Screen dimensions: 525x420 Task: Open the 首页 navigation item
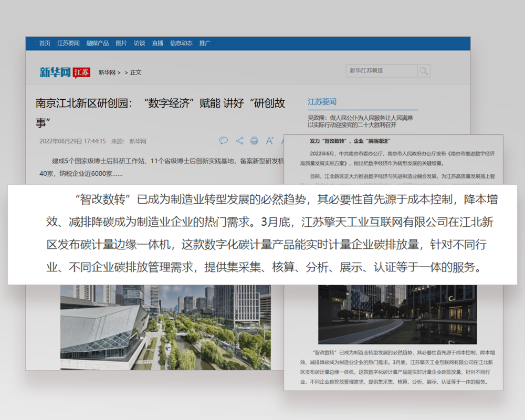[45, 43]
